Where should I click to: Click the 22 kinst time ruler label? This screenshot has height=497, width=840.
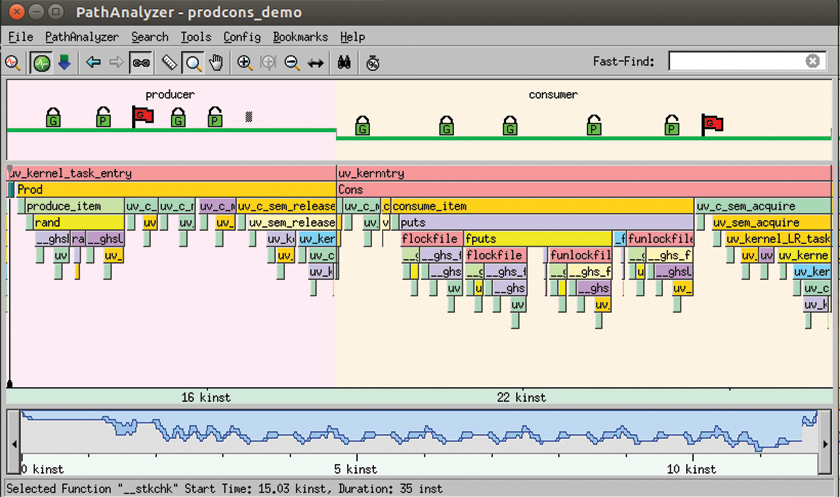pos(521,397)
